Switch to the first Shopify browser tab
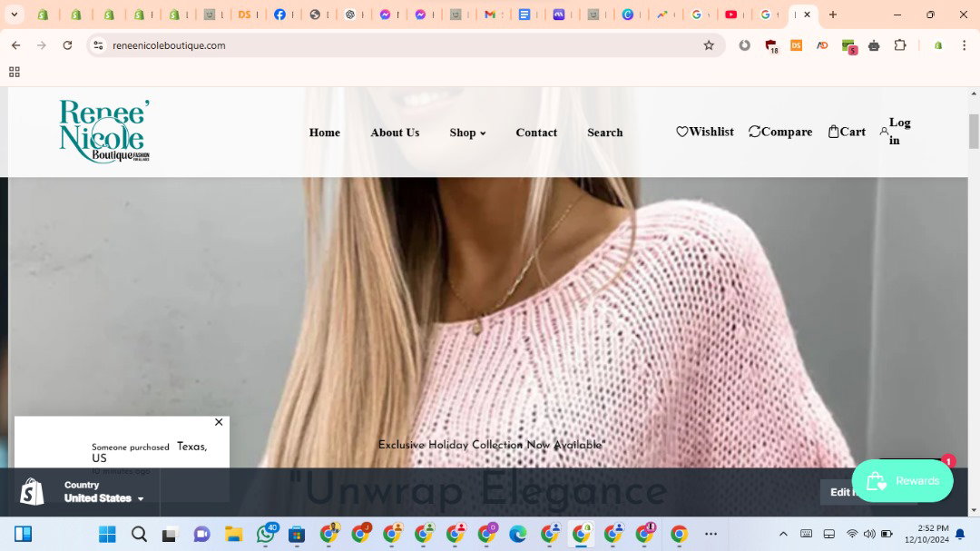This screenshot has width=980, height=551. pos(44,15)
